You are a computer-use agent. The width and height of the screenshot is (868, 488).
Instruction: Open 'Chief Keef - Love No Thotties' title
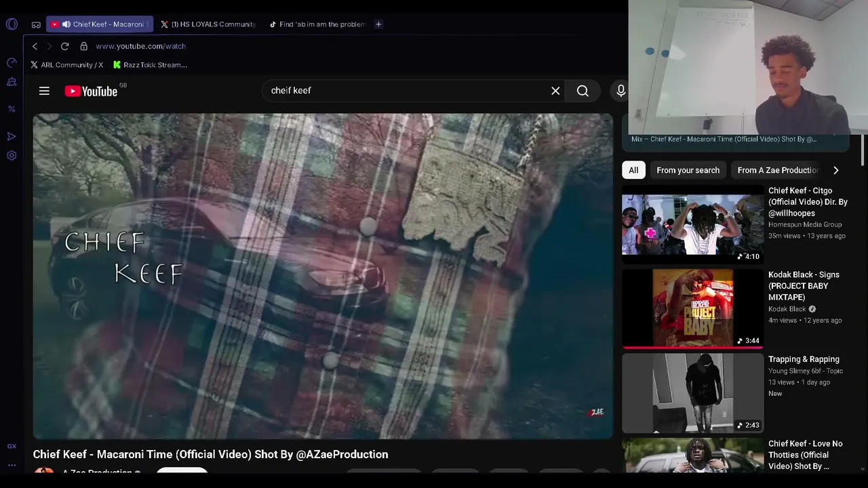click(x=805, y=455)
